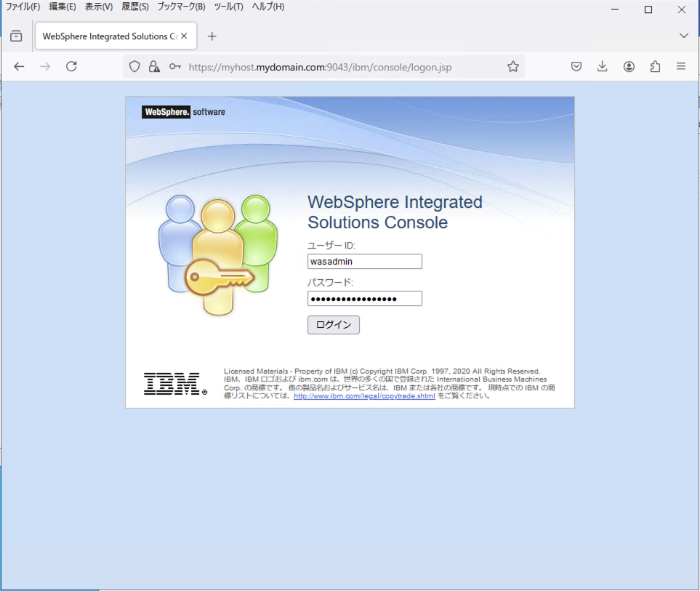The height and width of the screenshot is (591, 700).
Task: Open the 履歴(S) menu
Action: tap(135, 7)
